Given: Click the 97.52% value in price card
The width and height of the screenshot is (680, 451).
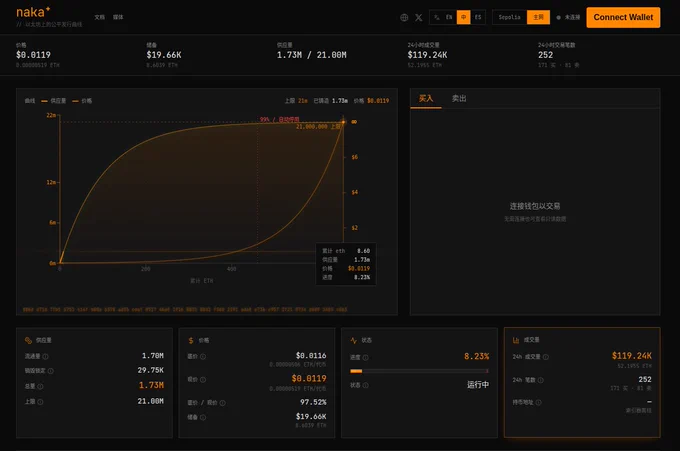Looking at the screenshot, I should [313, 402].
